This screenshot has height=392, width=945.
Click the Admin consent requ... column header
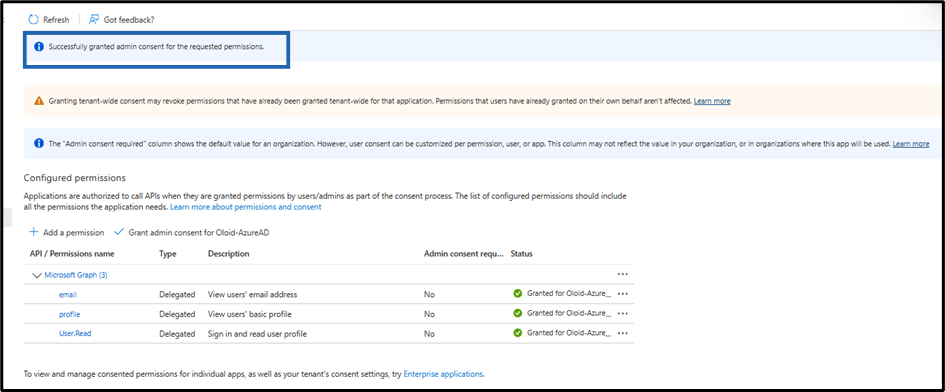(463, 254)
